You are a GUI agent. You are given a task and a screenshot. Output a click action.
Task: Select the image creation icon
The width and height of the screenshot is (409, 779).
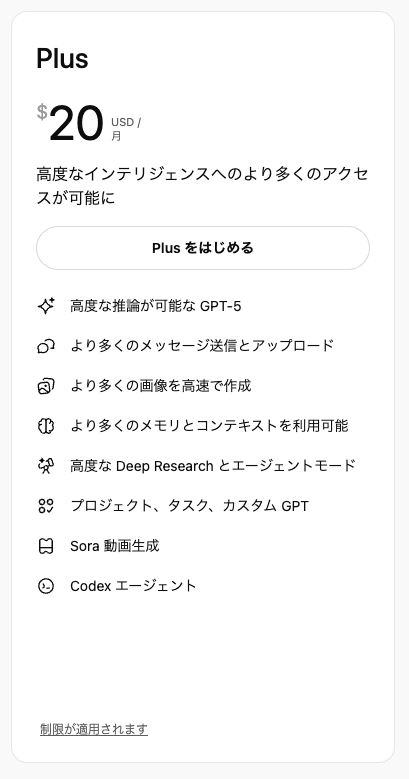(x=46, y=386)
